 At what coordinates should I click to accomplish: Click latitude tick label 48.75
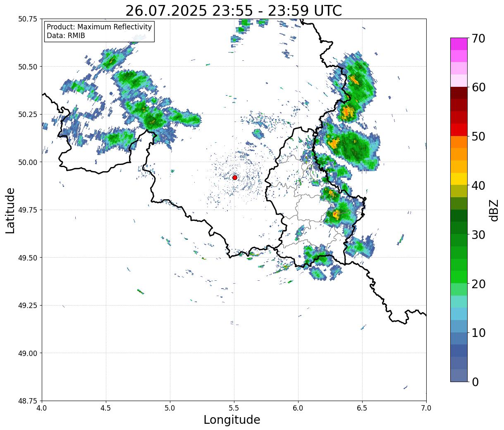(x=28, y=401)
